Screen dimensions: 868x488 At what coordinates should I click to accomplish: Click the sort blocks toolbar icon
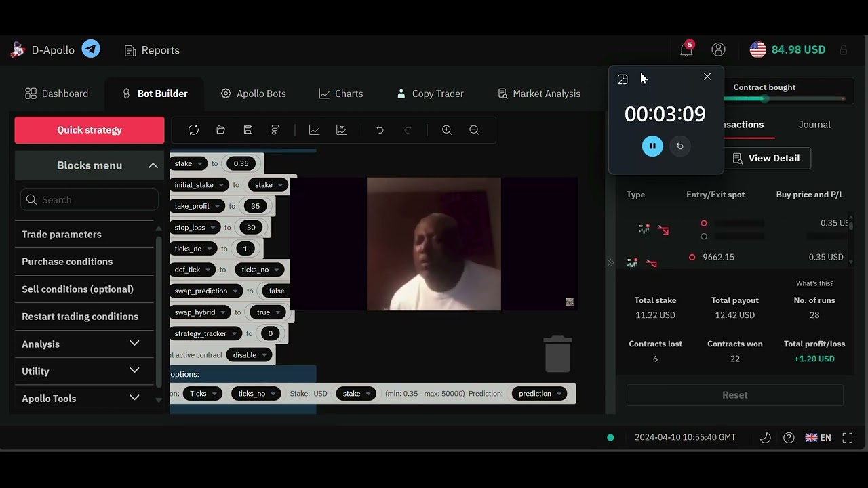coord(275,130)
